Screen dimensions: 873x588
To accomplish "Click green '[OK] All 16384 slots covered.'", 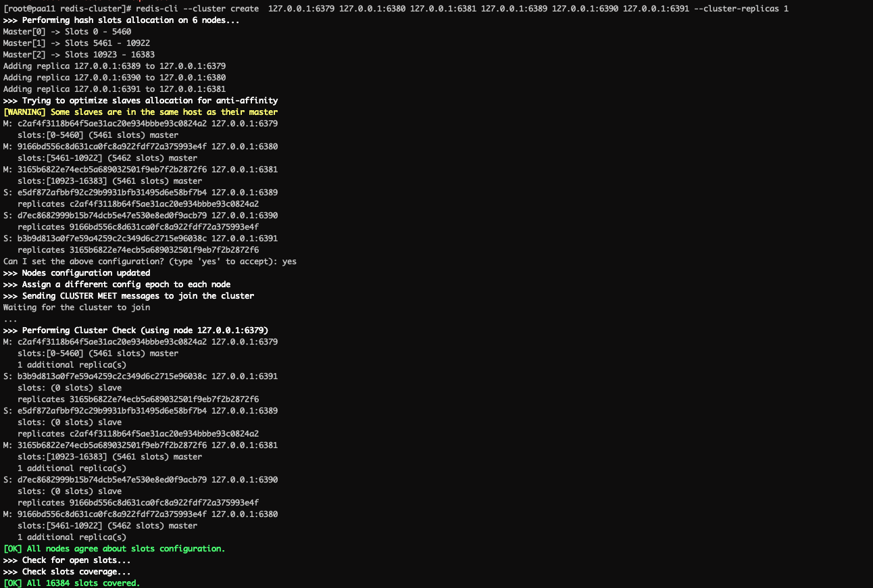I will coord(72,583).
